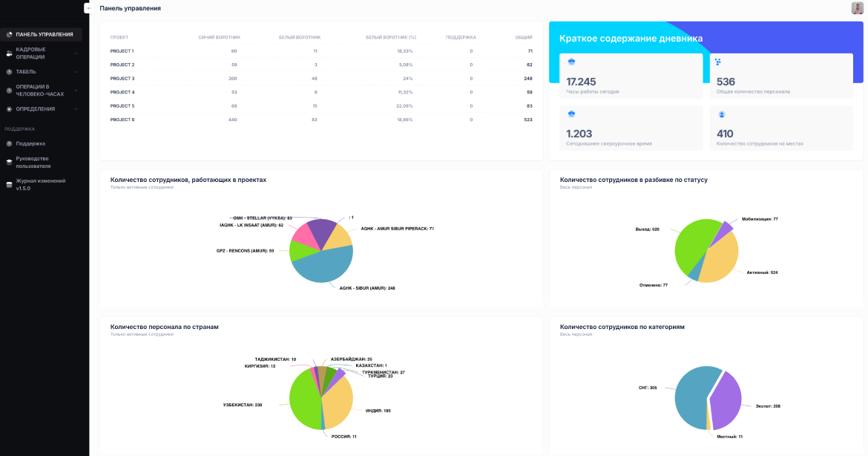Image resolution: width=868 pixels, height=456 pixels.
Task: Click the Руководство пользователя graduation cap icon
Action: click(9, 162)
